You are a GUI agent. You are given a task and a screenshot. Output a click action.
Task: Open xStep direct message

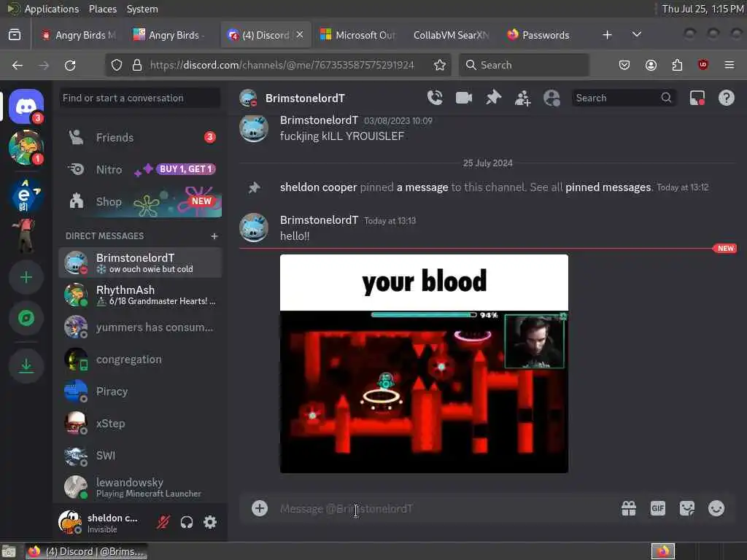pos(140,424)
